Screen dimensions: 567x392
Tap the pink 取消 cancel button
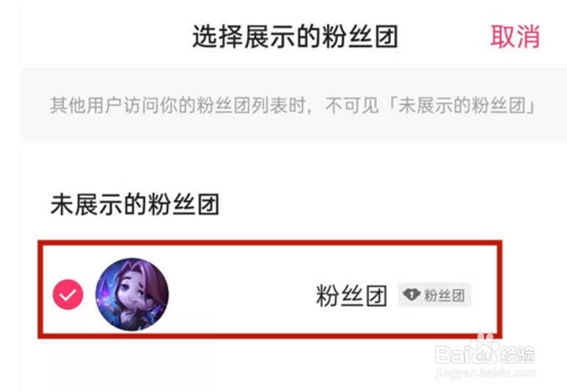(515, 37)
